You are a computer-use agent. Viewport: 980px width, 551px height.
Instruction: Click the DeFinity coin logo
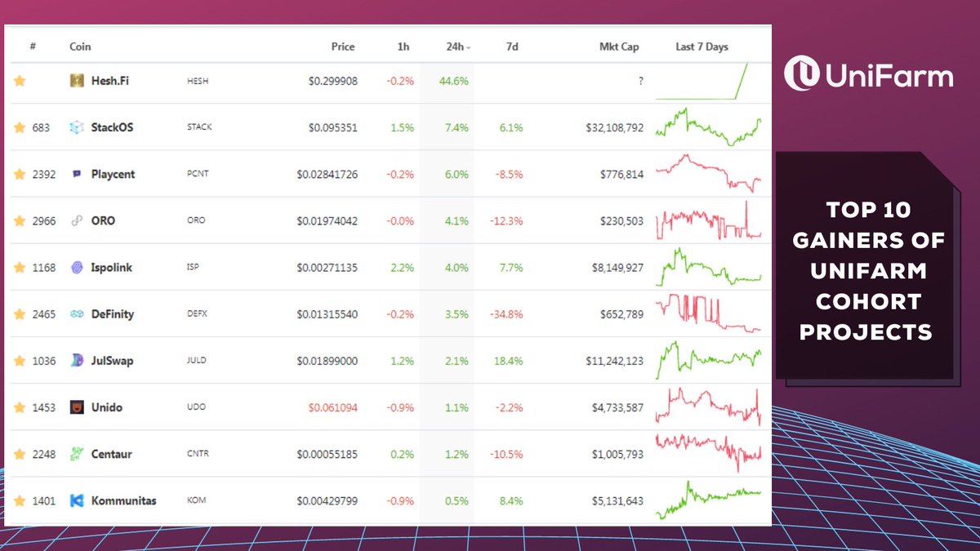coord(78,313)
